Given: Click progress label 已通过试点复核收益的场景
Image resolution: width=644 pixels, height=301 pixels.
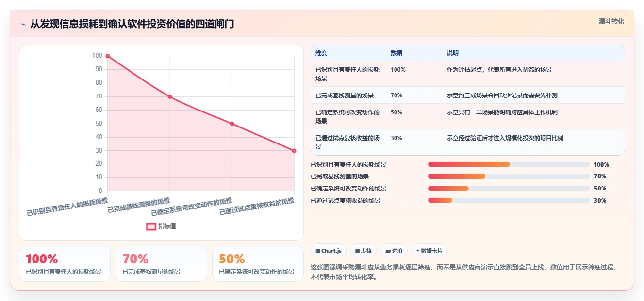Looking at the screenshot, I should [x=346, y=200].
